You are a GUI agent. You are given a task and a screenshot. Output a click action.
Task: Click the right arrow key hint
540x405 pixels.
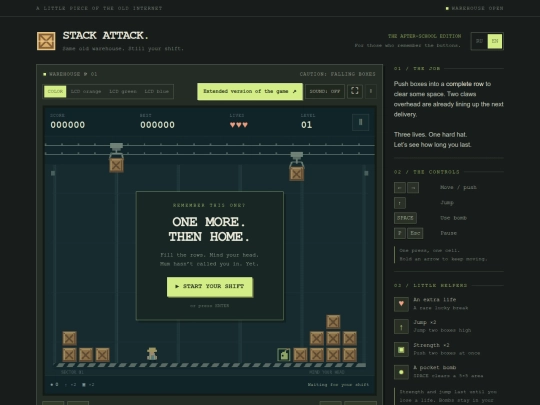(x=413, y=187)
